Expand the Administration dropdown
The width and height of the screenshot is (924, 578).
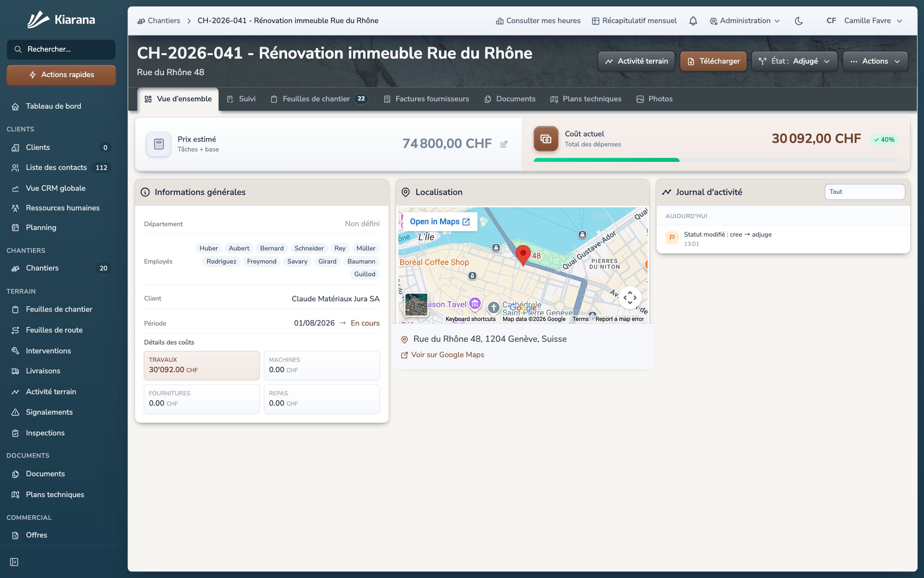pyautogui.click(x=745, y=21)
